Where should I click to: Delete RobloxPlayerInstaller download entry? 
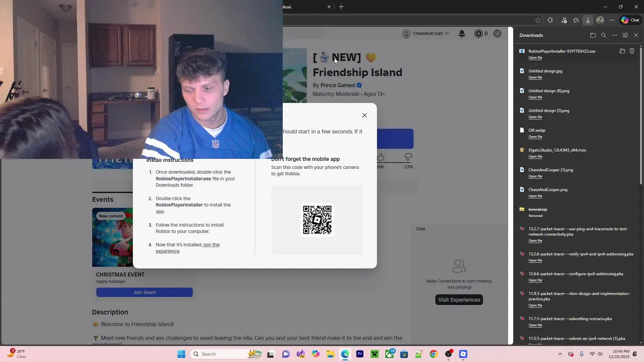point(632,51)
